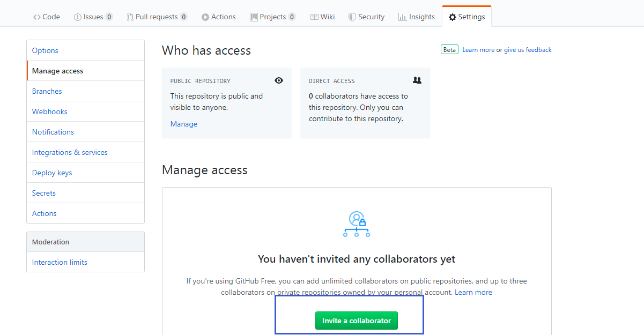Switch to the Security tab
644x335 pixels.
coord(367,17)
